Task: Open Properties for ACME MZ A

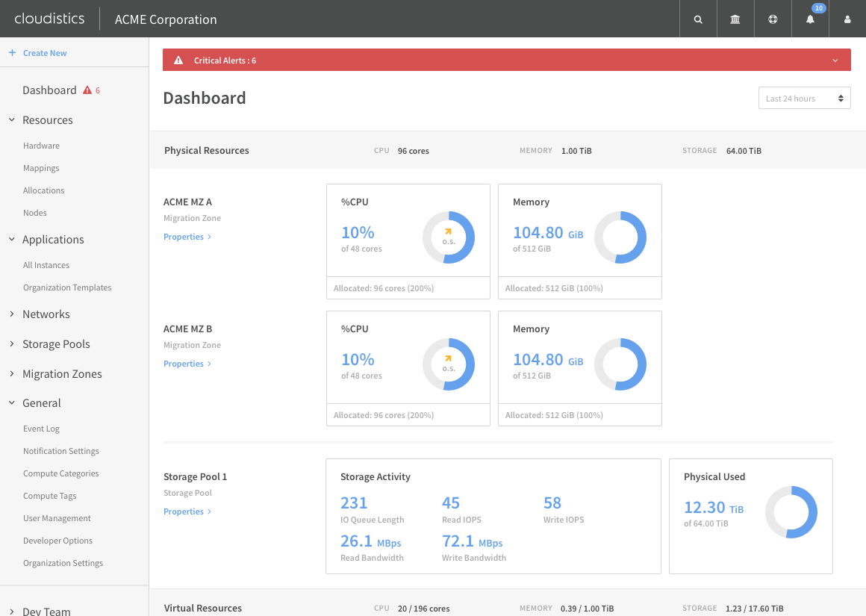Action: point(187,237)
